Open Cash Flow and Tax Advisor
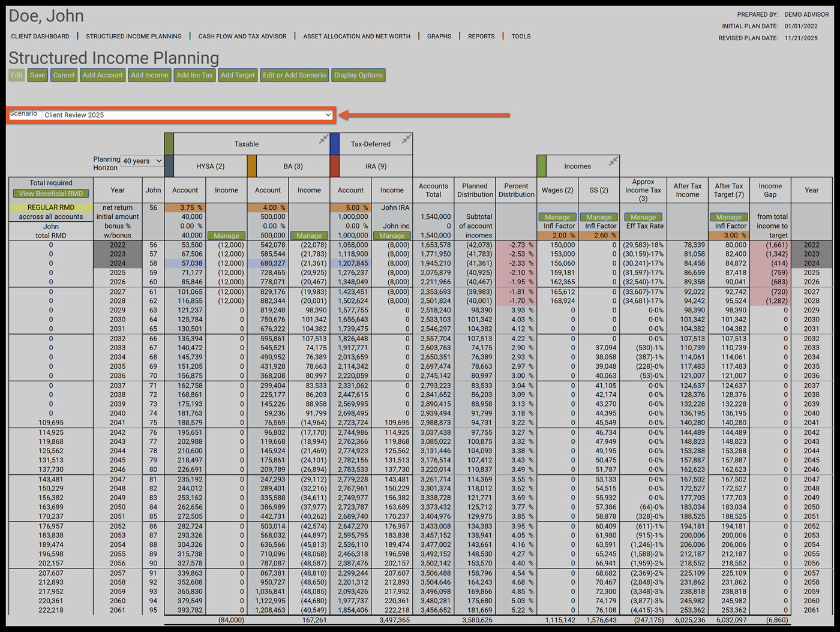Viewport: 840px width, 632px height. (x=242, y=37)
